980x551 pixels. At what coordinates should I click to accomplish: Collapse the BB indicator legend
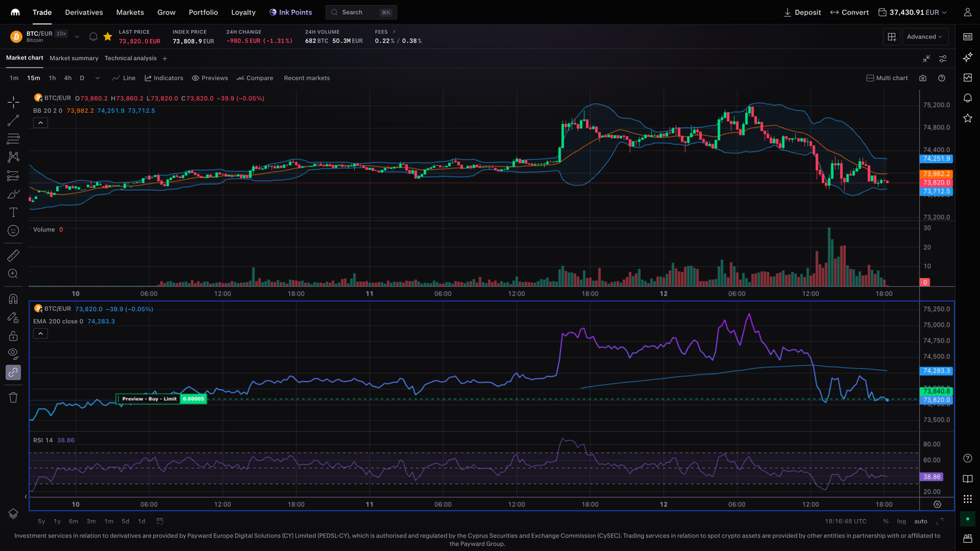pos(40,122)
